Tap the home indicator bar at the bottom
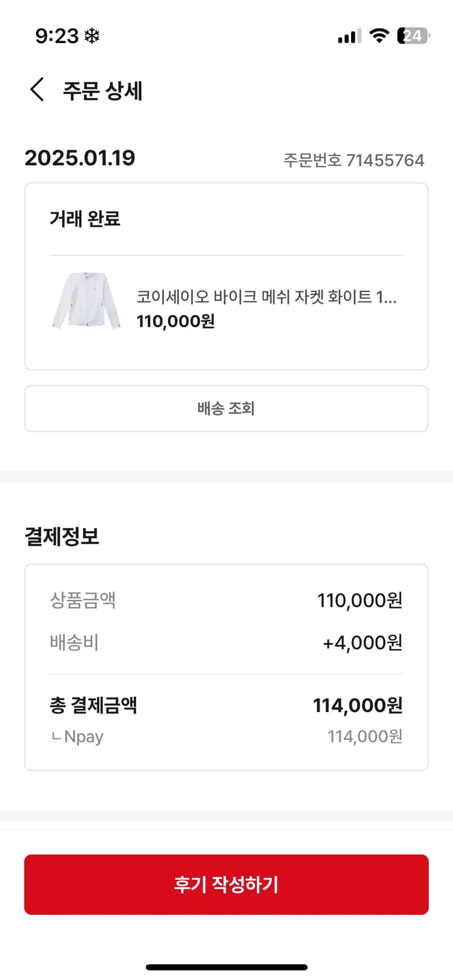Image resolution: width=453 pixels, height=980 pixels. click(226, 967)
